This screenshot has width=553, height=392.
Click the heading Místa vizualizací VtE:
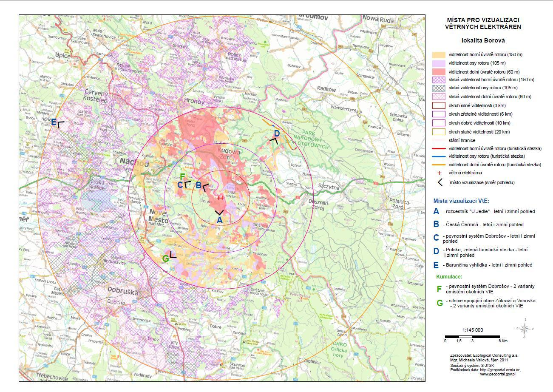(x=461, y=201)
